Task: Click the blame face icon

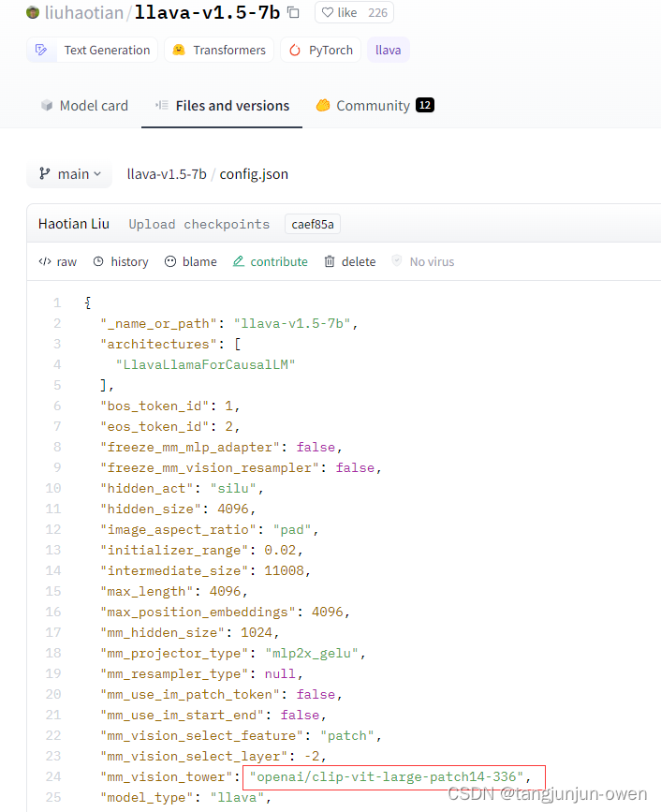Action: point(170,261)
